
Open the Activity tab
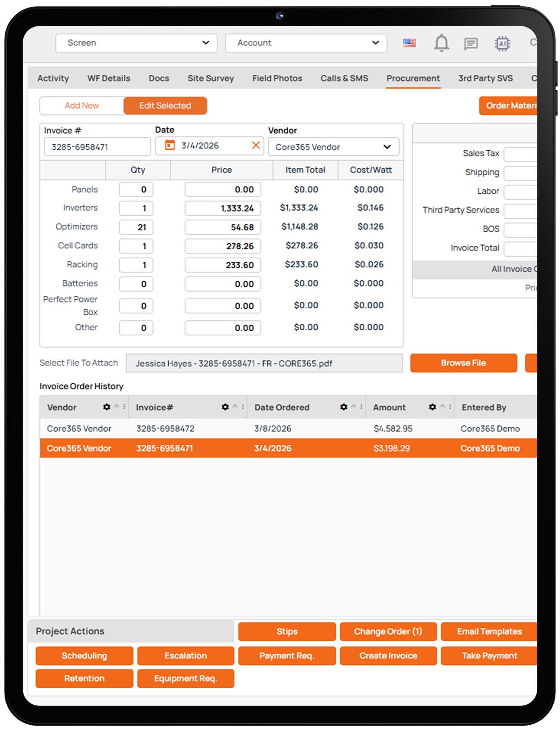point(53,78)
